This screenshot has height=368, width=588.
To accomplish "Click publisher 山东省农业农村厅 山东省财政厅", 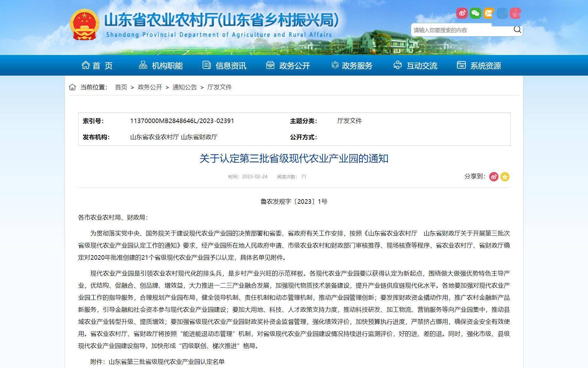I will point(174,137).
